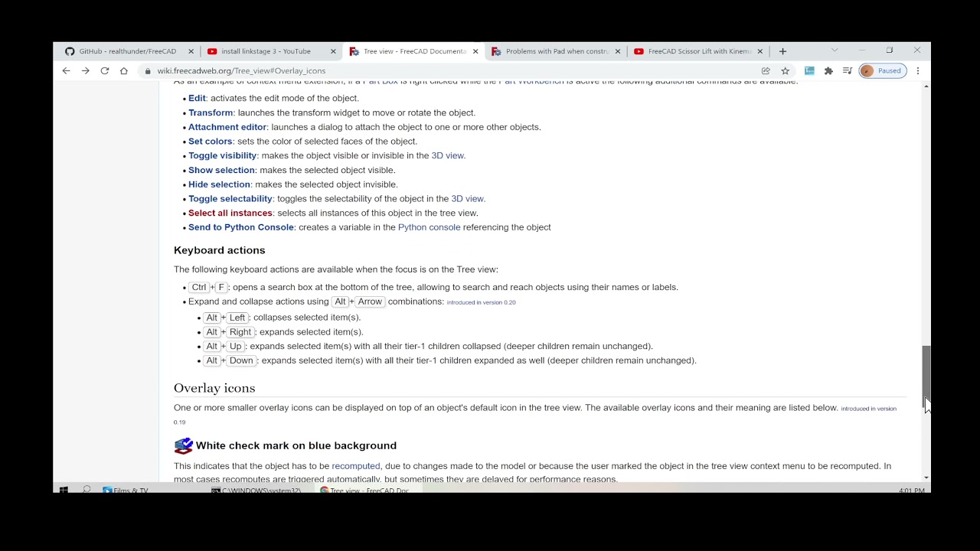Image resolution: width=980 pixels, height=551 pixels.
Task: Click the scrollbar up arrow
Action: pyautogui.click(x=926, y=86)
